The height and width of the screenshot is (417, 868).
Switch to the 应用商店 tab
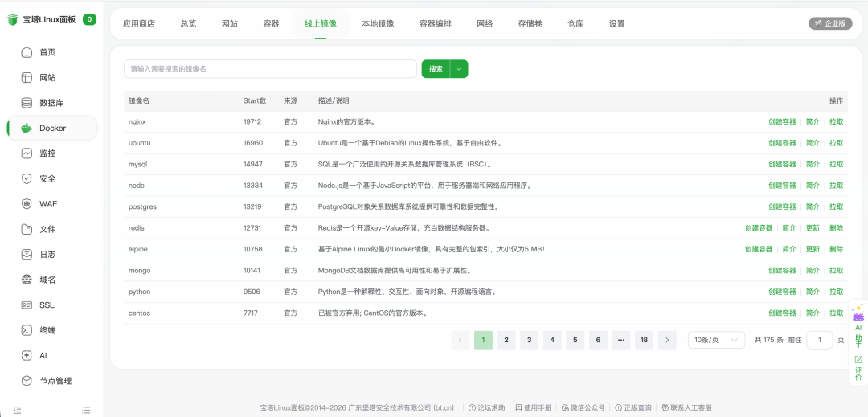pos(139,24)
